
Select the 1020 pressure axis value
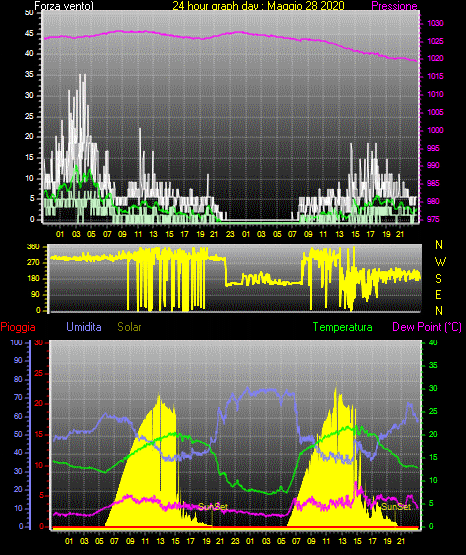[x=435, y=58]
